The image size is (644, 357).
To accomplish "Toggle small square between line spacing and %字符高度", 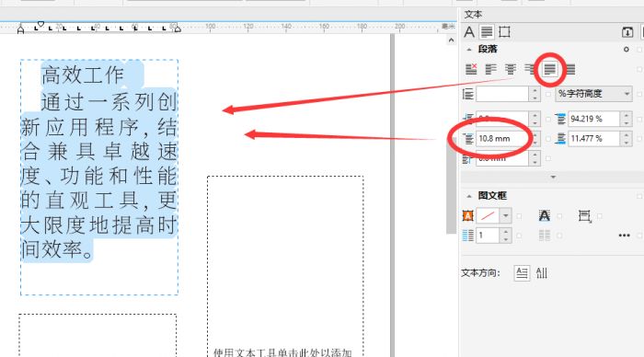I will (548, 94).
